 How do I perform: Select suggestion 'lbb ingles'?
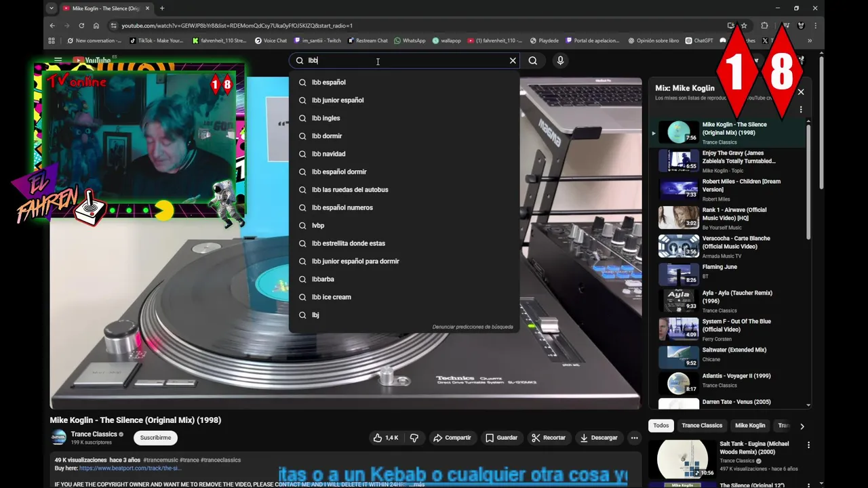point(404,118)
